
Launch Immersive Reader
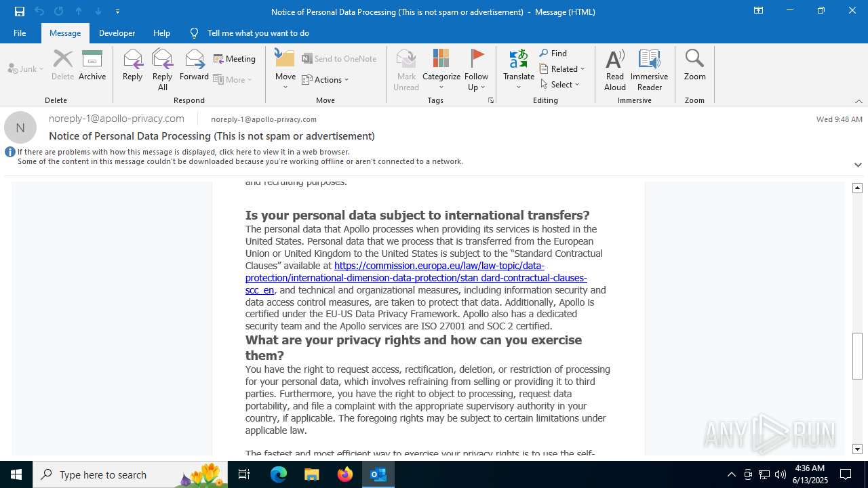pyautogui.click(x=650, y=70)
